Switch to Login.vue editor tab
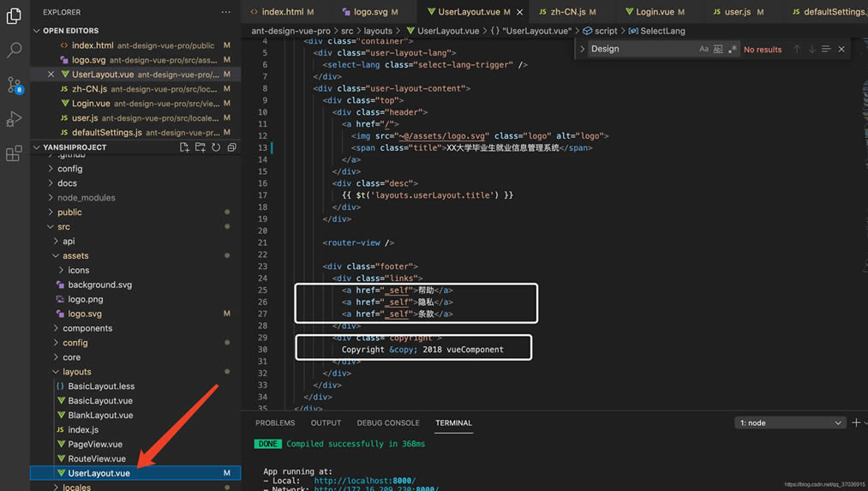The height and width of the screenshot is (491, 868). click(655, 12)
